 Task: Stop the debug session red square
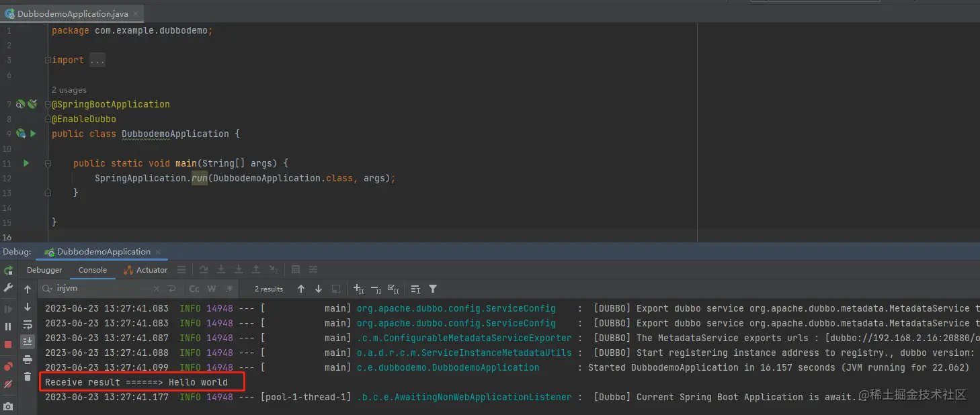8,344
